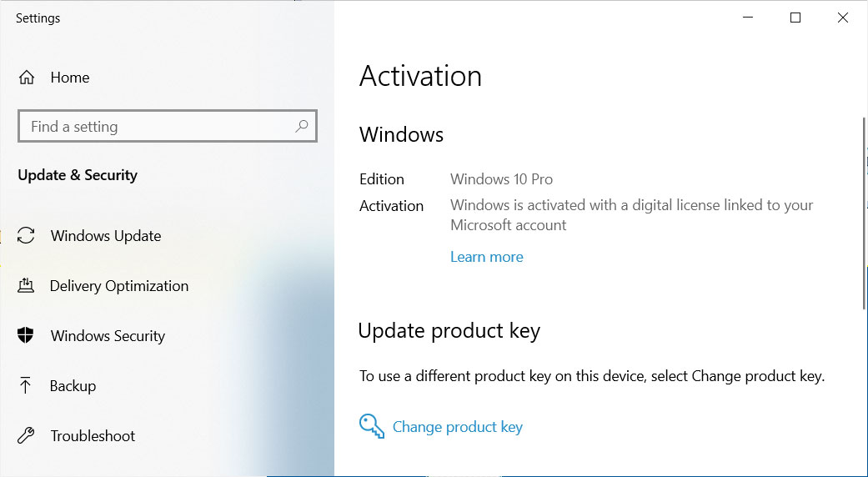868x477 pixels.
Task: Click the Windows Update sync arrows icon
Action: (x=26, y=236)
